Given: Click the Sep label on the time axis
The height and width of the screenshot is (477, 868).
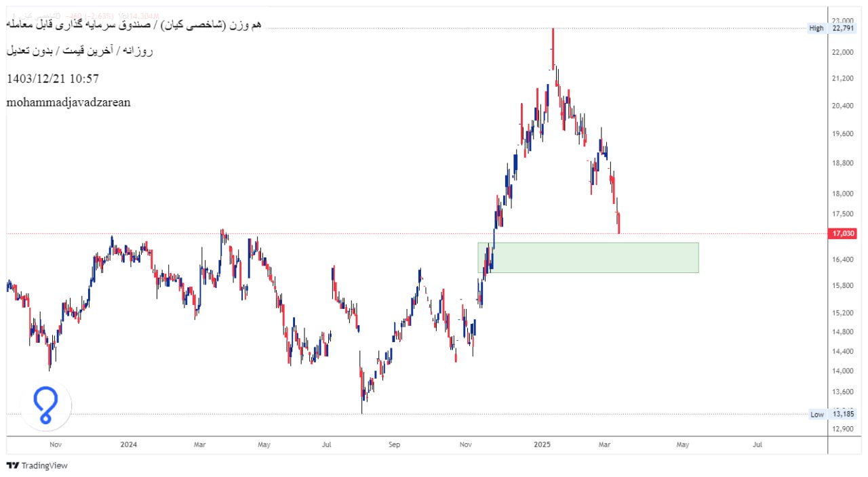Looking at the screenshot, I should (395, 445).
